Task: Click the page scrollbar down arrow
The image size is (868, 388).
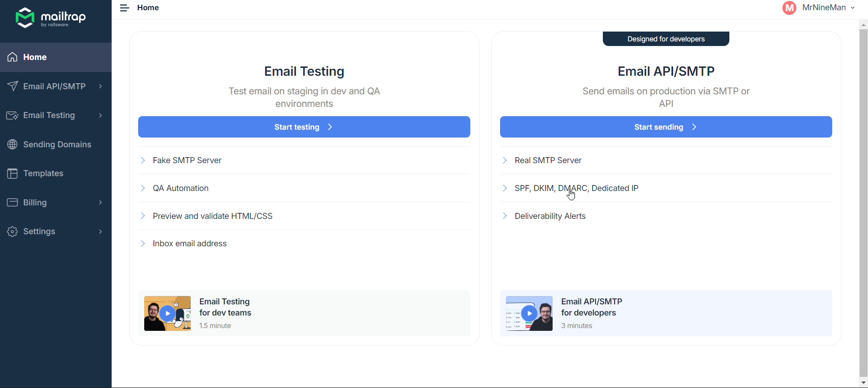Action: click(863, 383)
